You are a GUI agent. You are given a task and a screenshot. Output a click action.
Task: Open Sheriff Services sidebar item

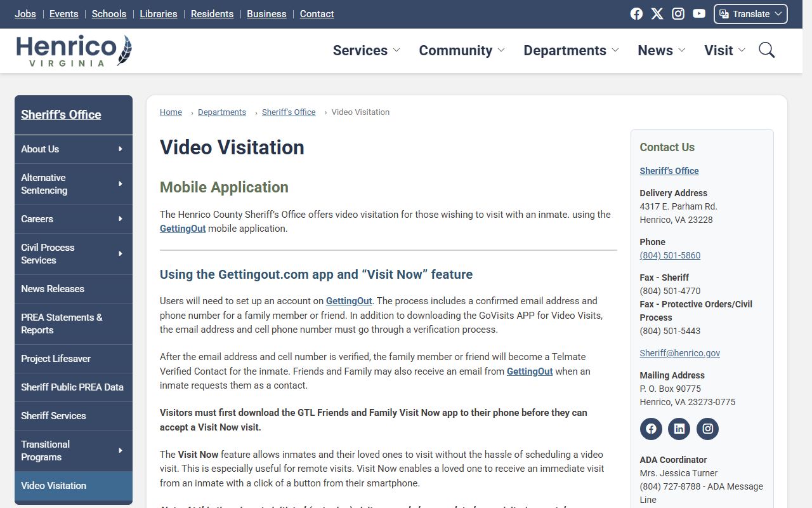tap(74, 416)
